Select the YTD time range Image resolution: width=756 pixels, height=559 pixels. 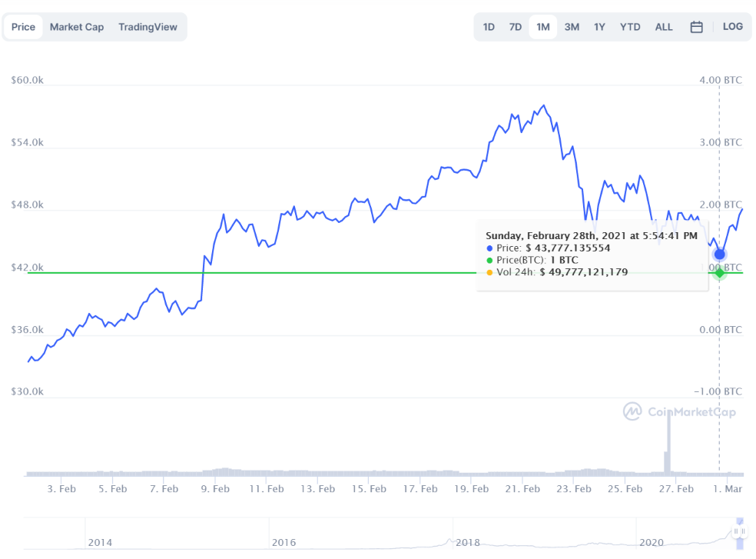[x=630, y=27]
